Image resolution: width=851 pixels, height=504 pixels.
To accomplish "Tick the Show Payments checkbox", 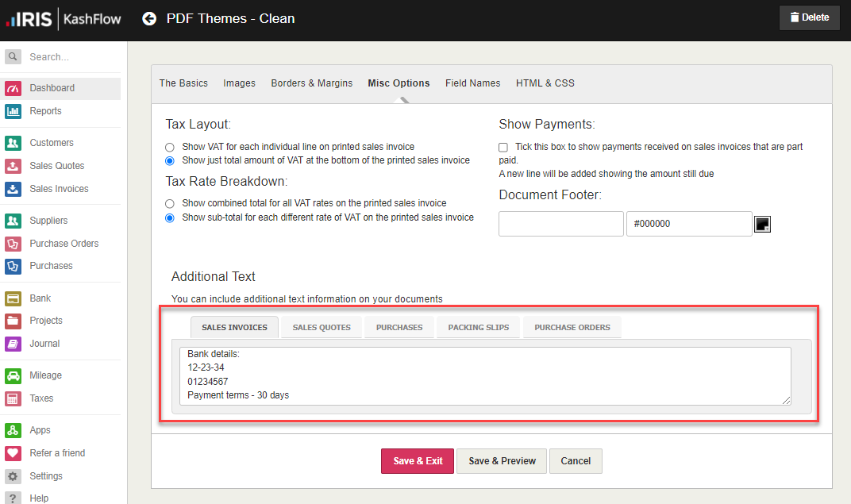I will (x=503, y=148).
